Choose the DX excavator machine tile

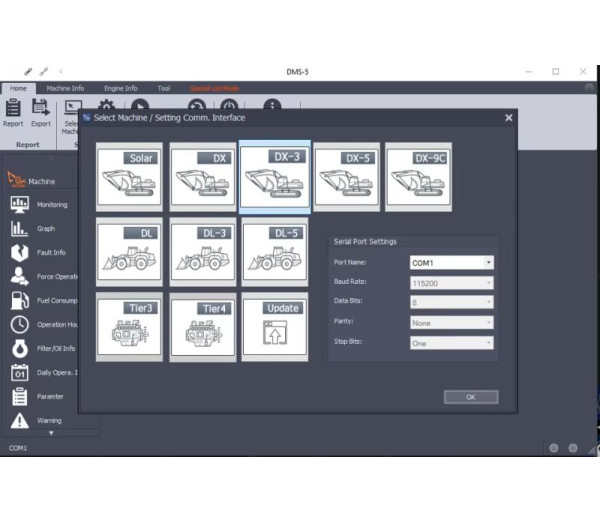point(203,177)
